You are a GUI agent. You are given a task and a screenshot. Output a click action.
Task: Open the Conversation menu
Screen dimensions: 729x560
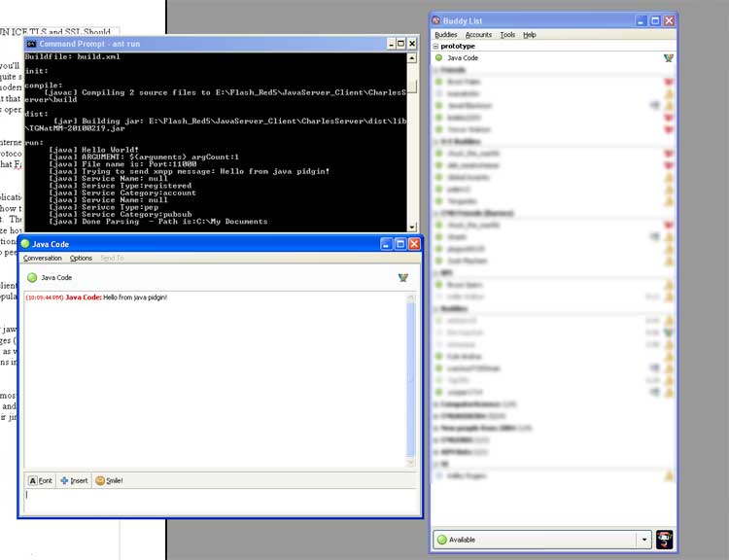tap(43, 258)
